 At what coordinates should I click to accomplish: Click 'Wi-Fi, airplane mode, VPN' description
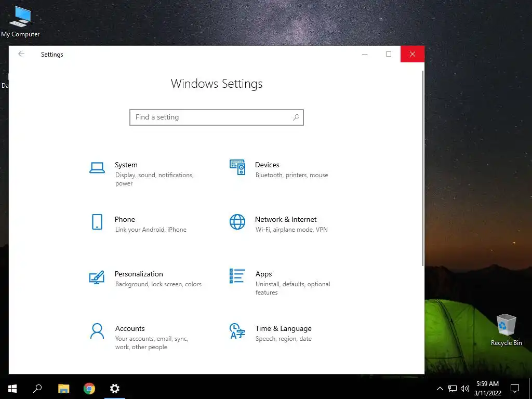(291, 230)
